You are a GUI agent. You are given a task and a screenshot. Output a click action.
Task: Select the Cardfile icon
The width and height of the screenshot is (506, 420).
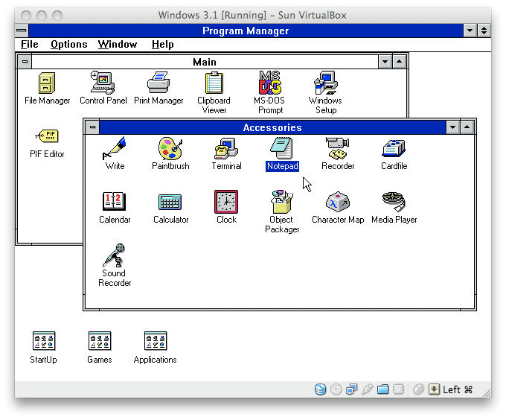click(394, 148)
